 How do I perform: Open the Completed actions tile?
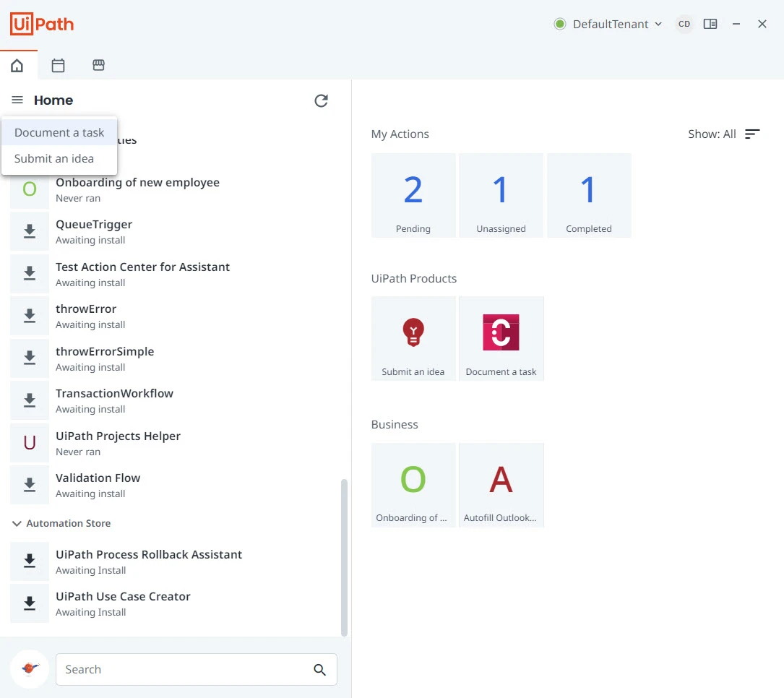point(589,196)
